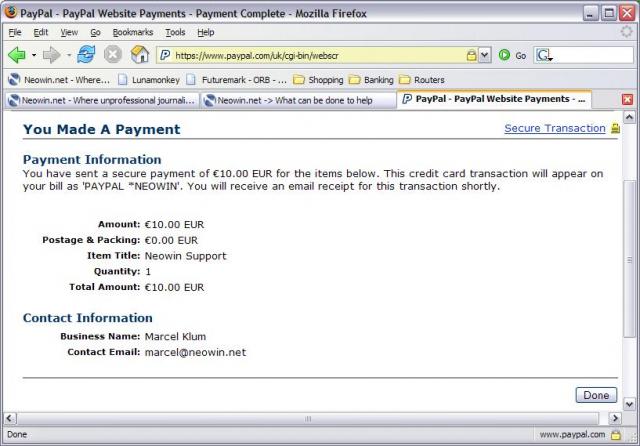This screenshot has width=640, height=446.
Task: Click the Contact Information heading
Action: tap(88, 318)
